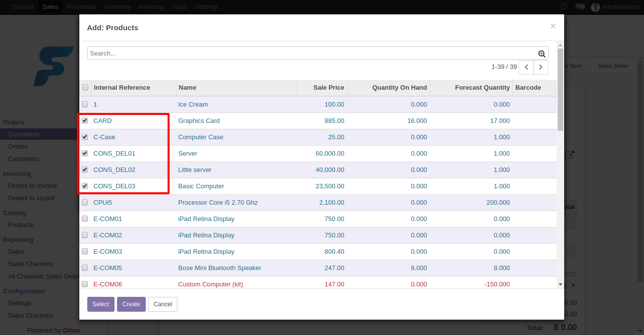Open the Inventory menu in the top bar
The height and width of the screenshot is (335, 644).
(117, 7)
